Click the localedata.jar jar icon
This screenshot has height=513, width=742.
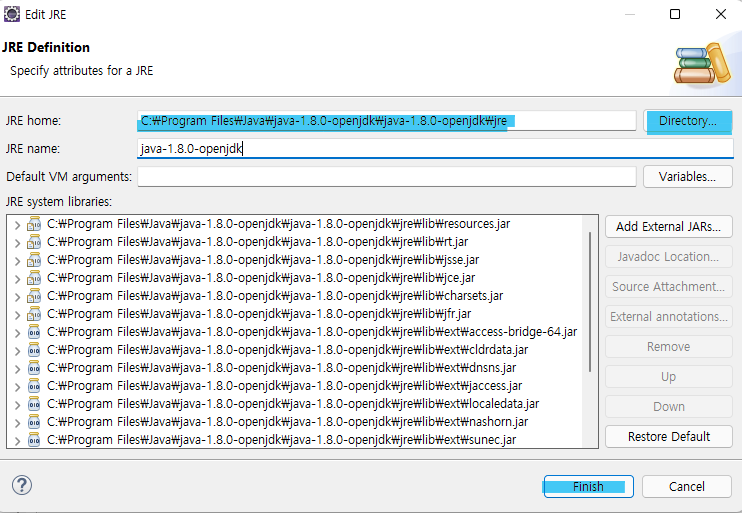click(x=34, y=404)
